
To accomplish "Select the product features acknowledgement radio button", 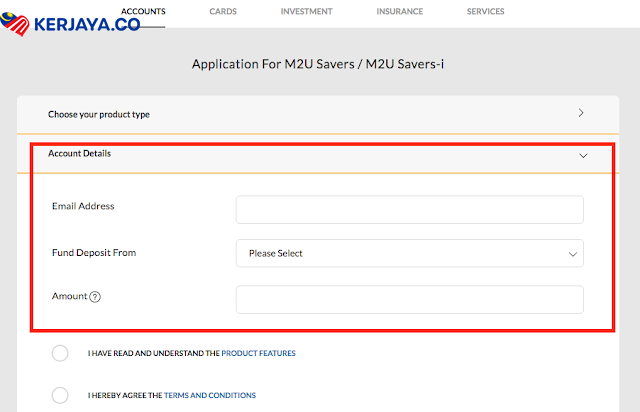I will click(x=60, y=353).
